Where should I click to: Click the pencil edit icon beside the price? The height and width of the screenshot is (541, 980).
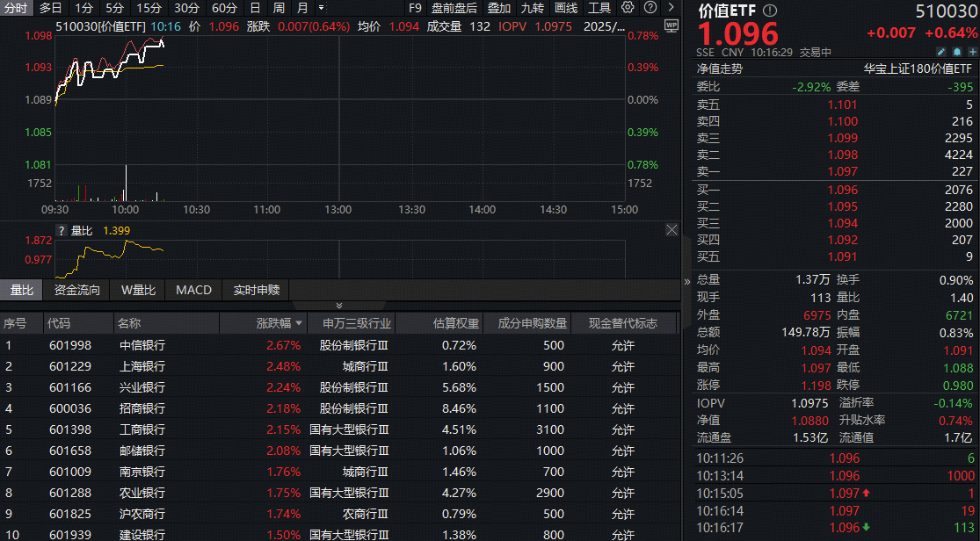(x=940, y=52)
